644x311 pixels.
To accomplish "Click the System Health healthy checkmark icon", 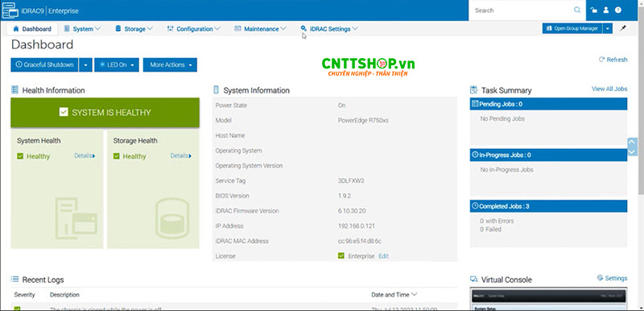I will (20, 156).
